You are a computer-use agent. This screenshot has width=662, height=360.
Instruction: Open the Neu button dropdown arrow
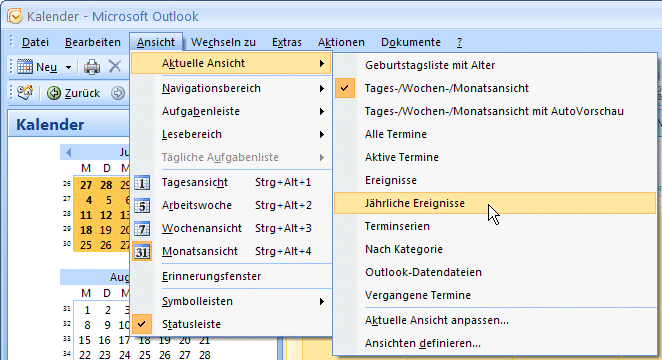pos(68,67)
